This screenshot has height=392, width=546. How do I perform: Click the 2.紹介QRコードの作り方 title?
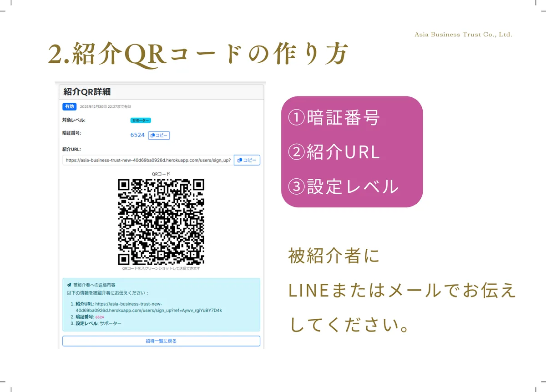click(x=198, y=55)
